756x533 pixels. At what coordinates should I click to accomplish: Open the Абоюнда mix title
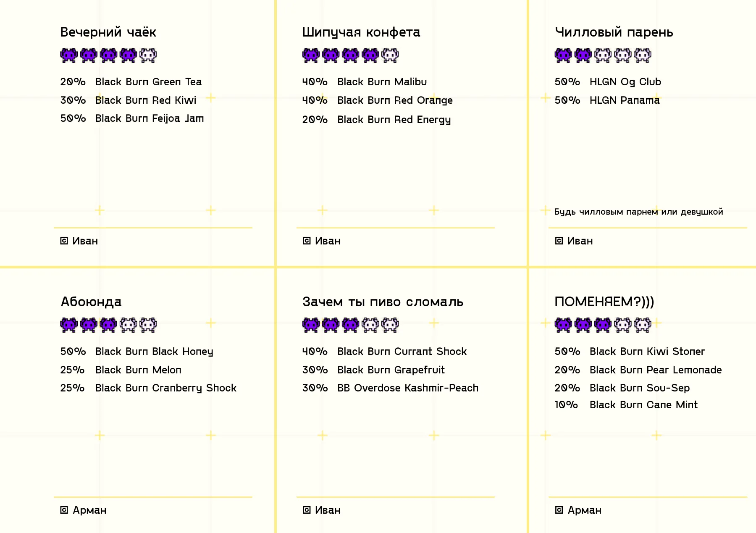[x=91, y=302]
